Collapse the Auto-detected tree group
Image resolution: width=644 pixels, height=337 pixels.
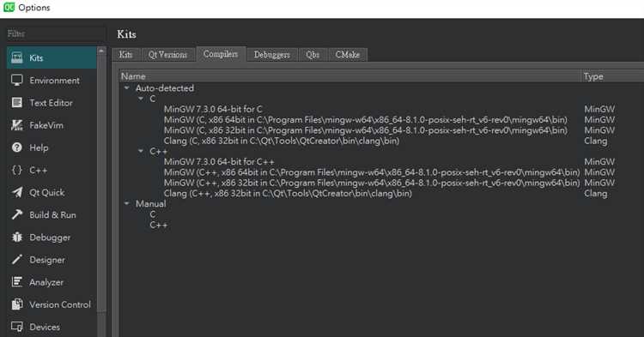(x=127, y=87)
